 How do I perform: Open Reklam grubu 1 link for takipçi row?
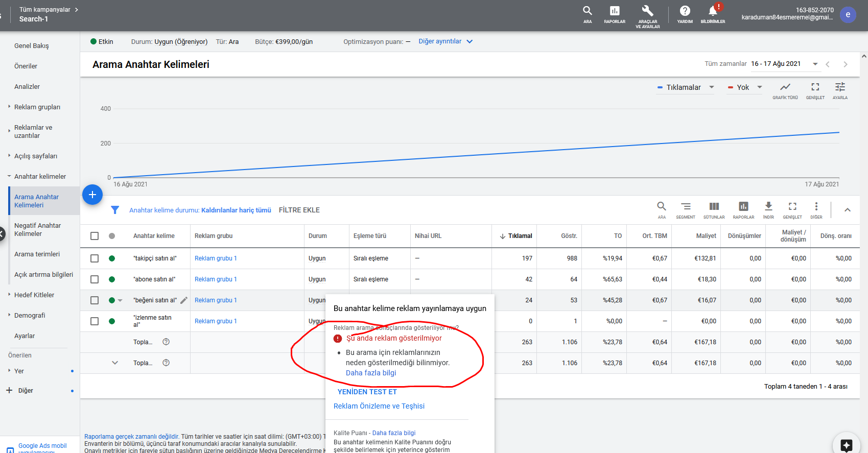click(216, 258)
